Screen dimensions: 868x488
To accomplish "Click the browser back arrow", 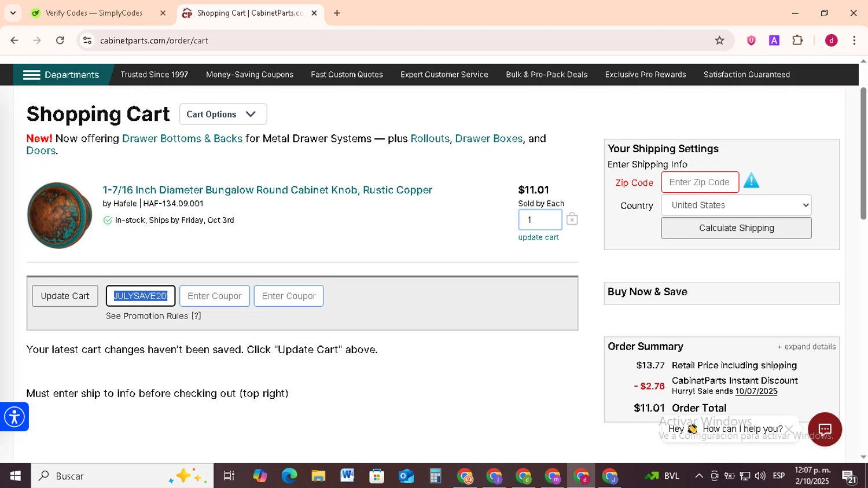I will click(14, 41).
